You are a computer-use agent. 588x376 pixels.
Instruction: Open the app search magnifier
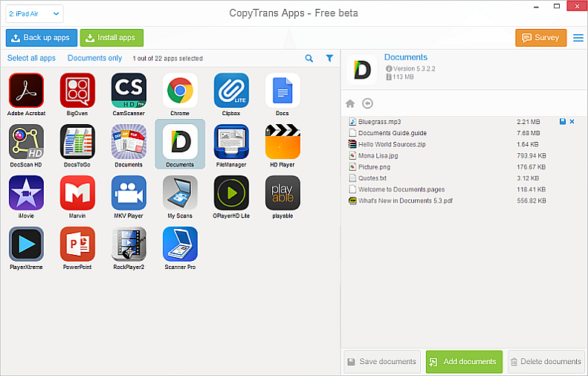pyautogui.click(x=309, y=59)
